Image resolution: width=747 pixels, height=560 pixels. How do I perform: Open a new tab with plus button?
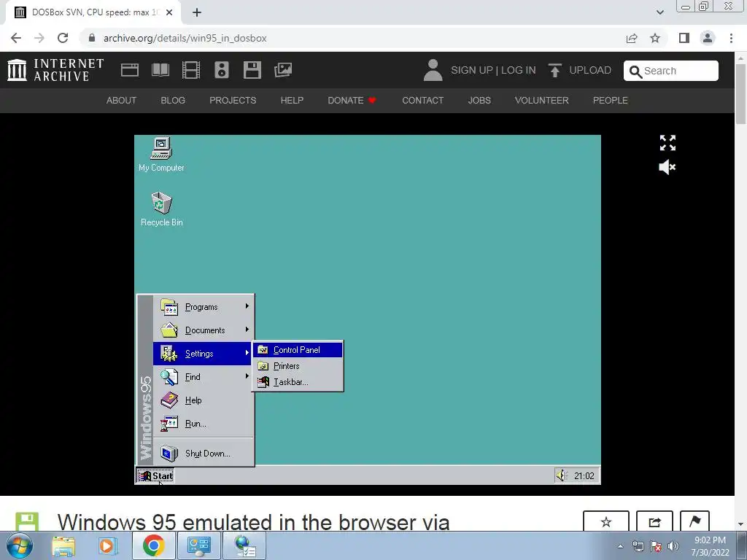pyautogui.click(x=197, y=12)
